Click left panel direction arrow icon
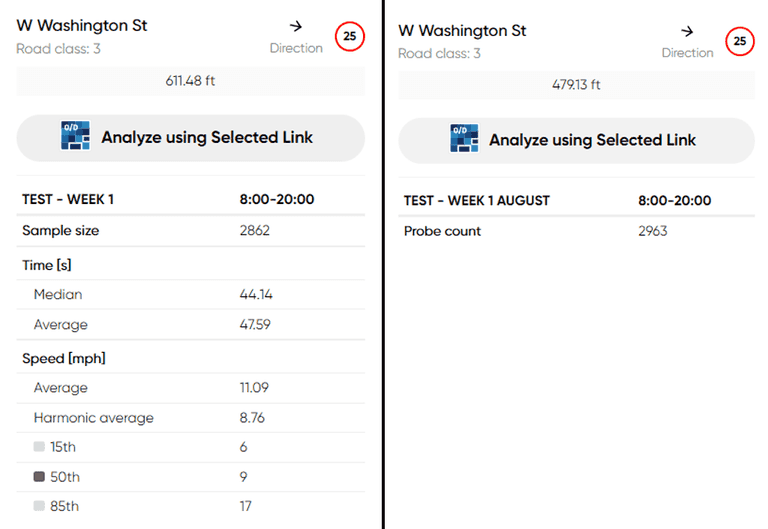This screenshot has width=768, height=529. (295, 26)
